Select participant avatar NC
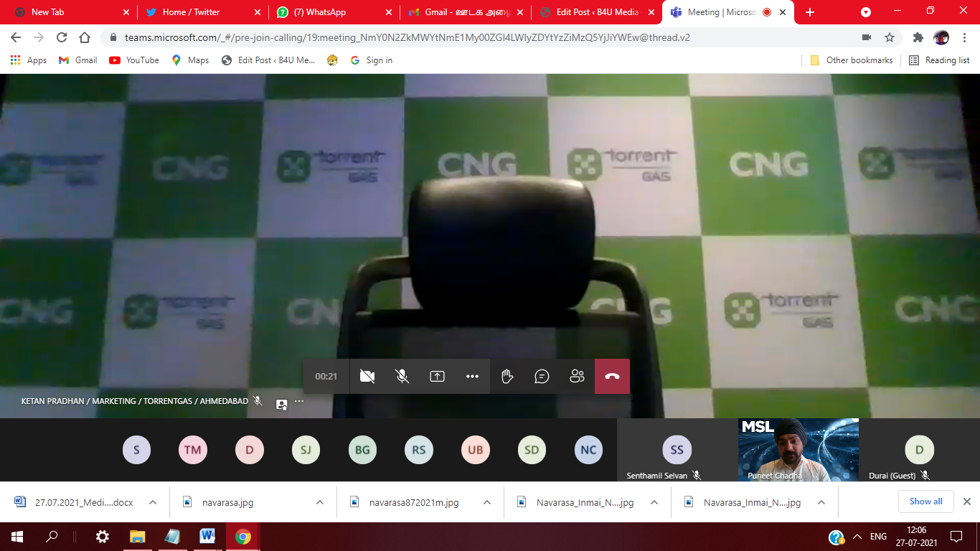980x551 pixels. [x=588, y=450]
